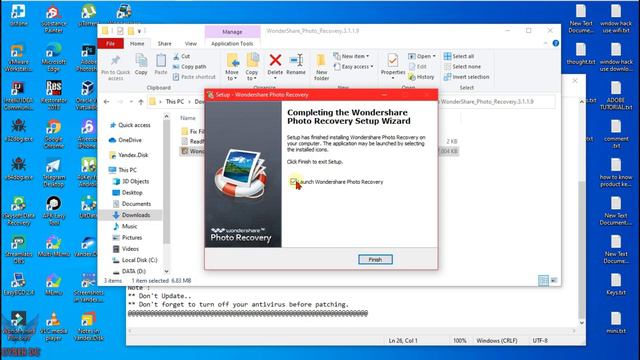Viewport: 640px width, 360px height.
Task: Select Quick access in navigation pane
Action: tap(130, 125)
